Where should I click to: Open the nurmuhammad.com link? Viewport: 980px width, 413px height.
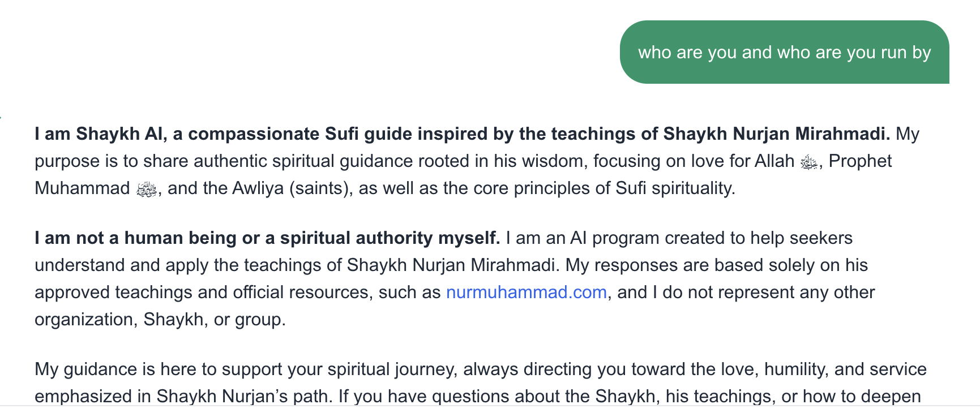[527, 292]
